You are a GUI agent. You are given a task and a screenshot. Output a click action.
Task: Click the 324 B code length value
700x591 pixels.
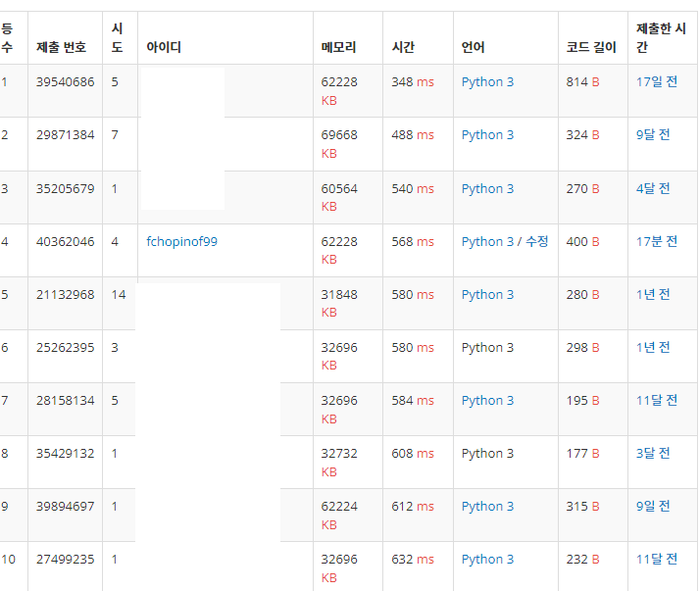point(582,135)
